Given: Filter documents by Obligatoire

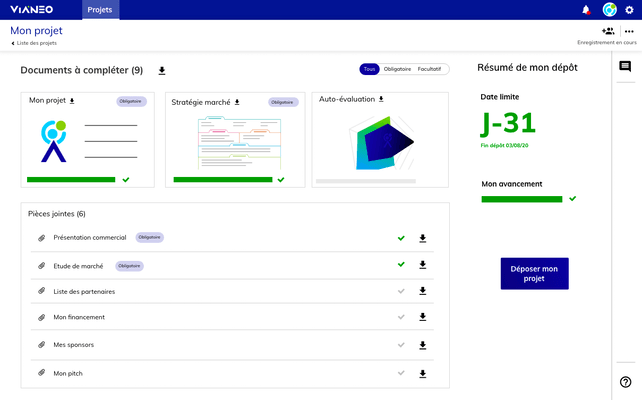Looking at the screenshot, I should pos(398,69).
